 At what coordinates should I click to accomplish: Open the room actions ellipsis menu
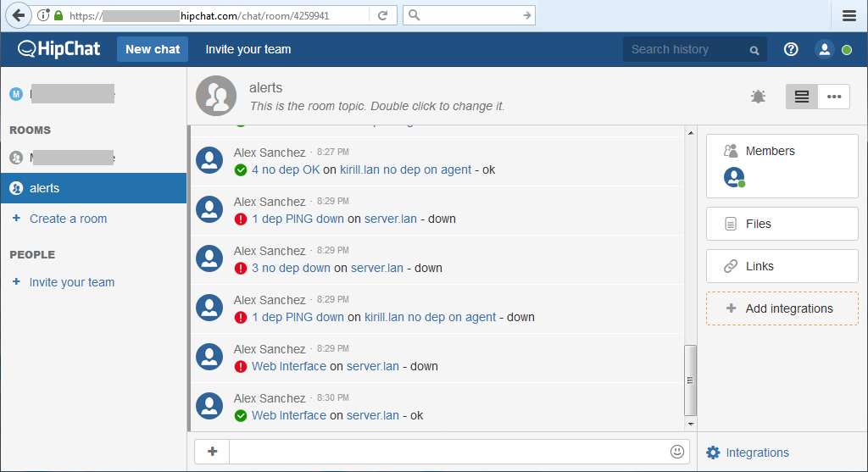[834, 97]
